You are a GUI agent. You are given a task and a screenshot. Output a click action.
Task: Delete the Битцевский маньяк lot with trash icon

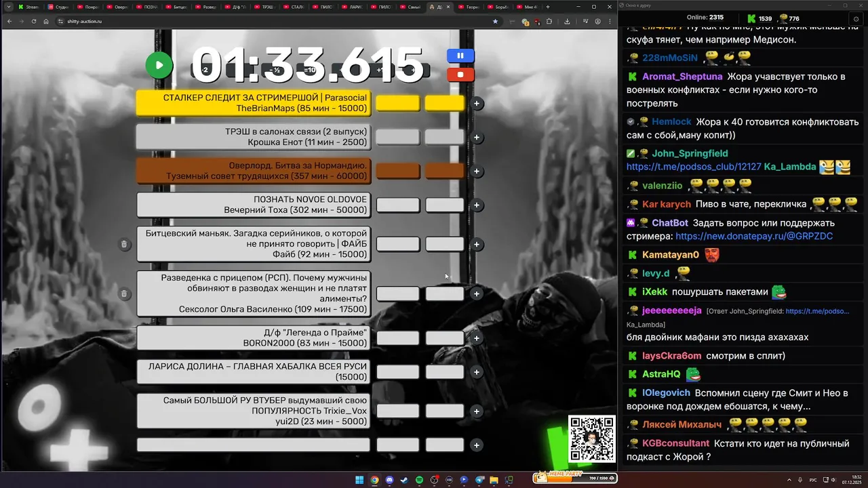[x=124, y=245]
